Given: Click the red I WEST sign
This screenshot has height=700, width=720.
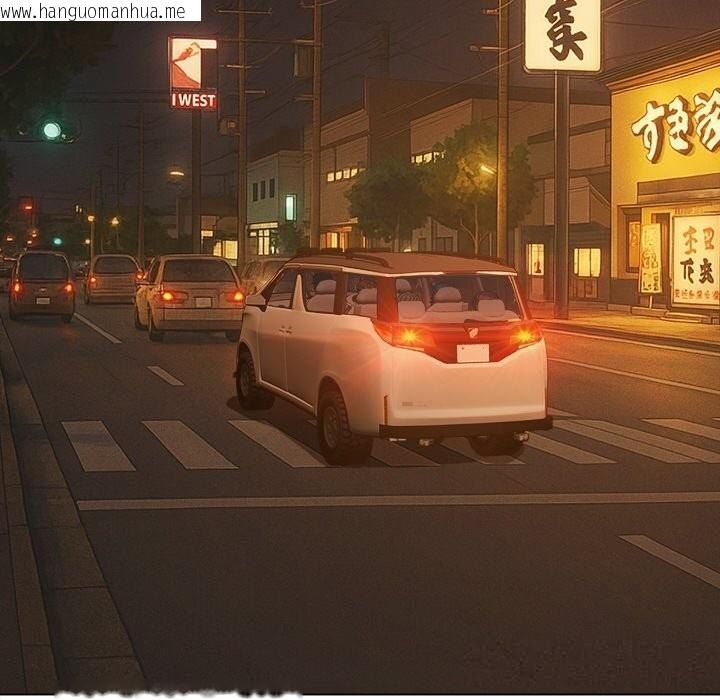Looking at the screenshot, I should tap(193, 73).
